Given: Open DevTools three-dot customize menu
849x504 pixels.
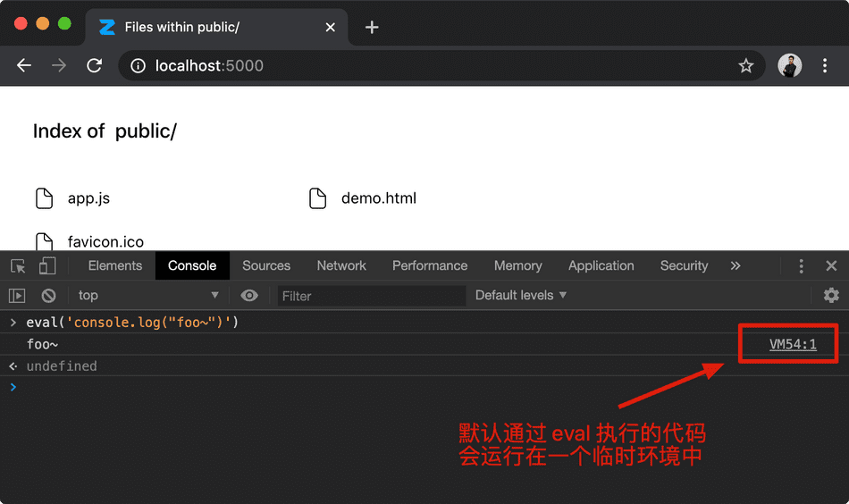Looking at the screenshot, I should [801, 266].
